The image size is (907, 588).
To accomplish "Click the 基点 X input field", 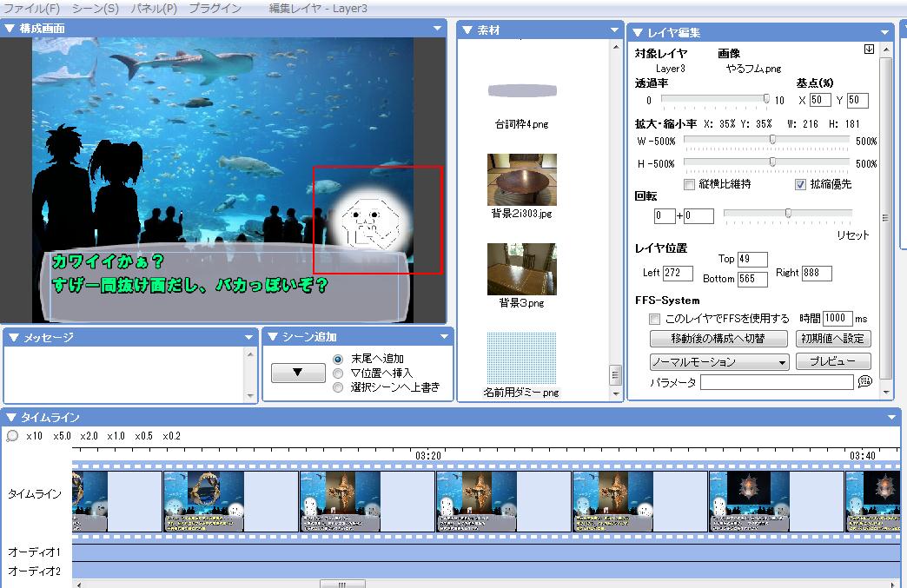I will click(x=819, y=101).
